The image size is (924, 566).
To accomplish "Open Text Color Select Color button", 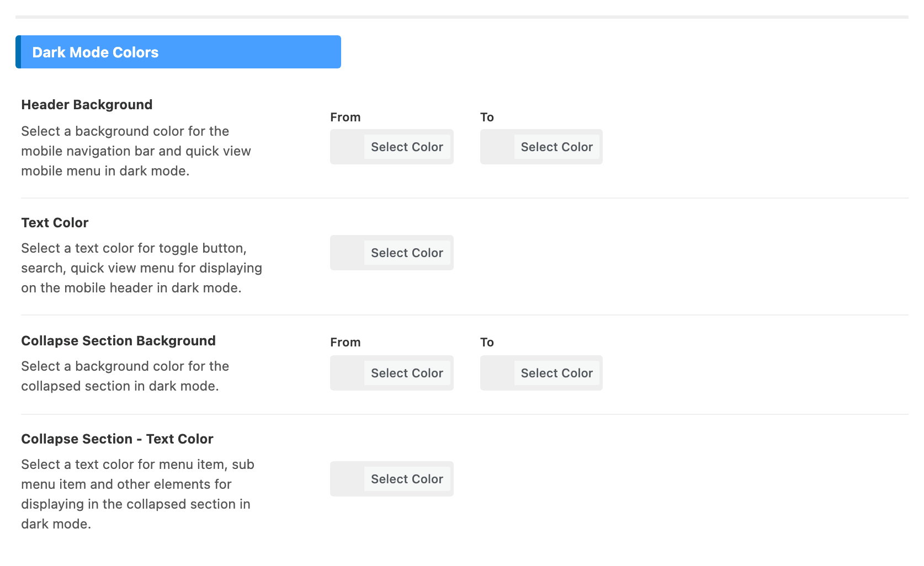I will [x=407, y=253].
